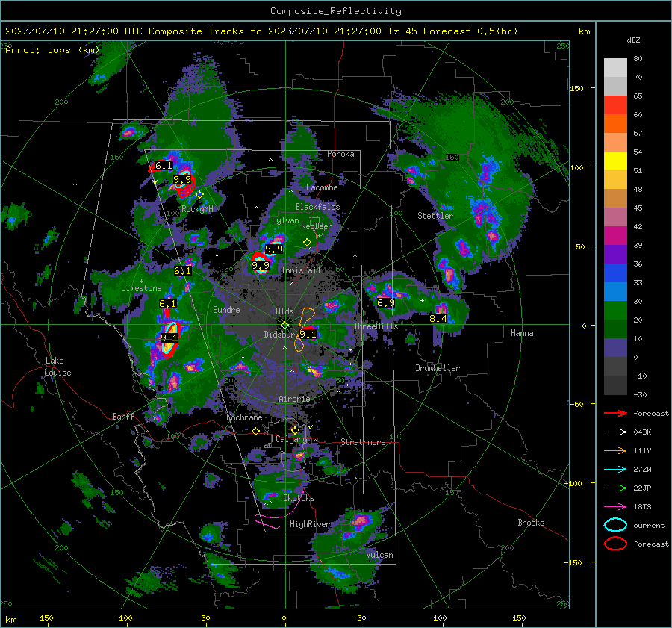Click the Lake Louise label

tap(57, 367)
